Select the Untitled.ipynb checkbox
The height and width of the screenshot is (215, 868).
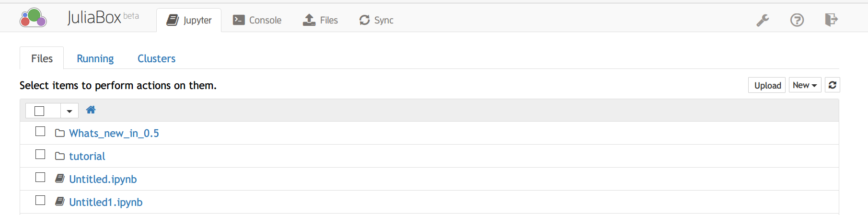pyautogui.click(x=40, y=178)
